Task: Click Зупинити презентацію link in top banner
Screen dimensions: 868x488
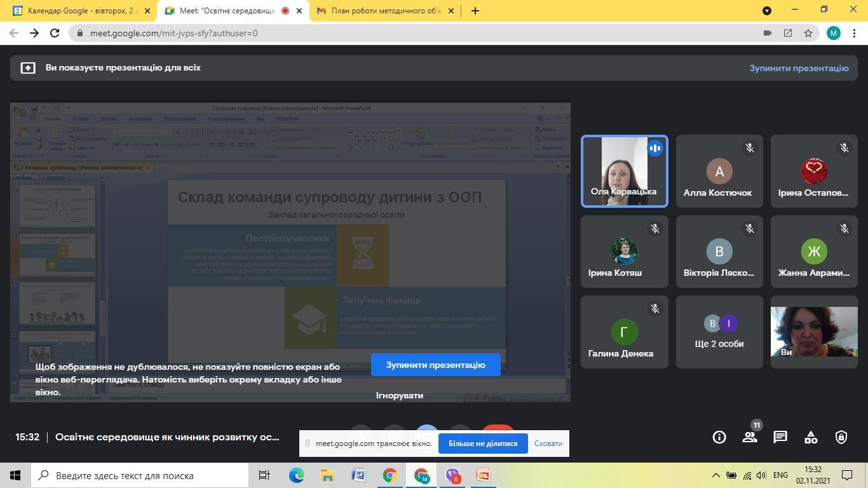Action: coord(799,67)
